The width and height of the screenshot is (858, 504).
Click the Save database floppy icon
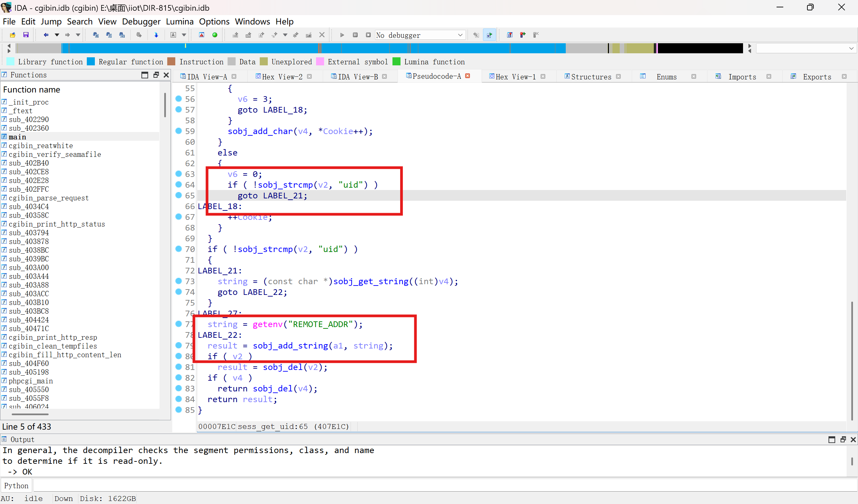(x=26, y=35)
